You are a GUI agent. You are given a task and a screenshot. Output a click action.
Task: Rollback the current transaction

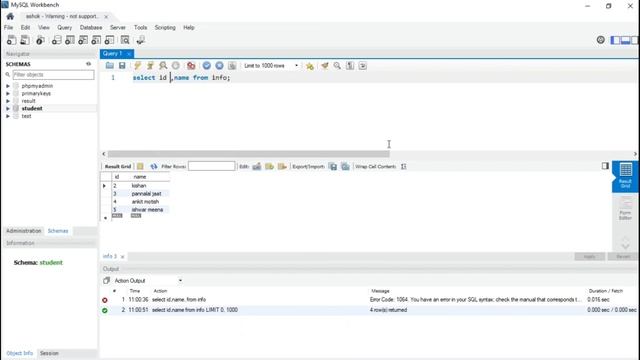[219, 65]
